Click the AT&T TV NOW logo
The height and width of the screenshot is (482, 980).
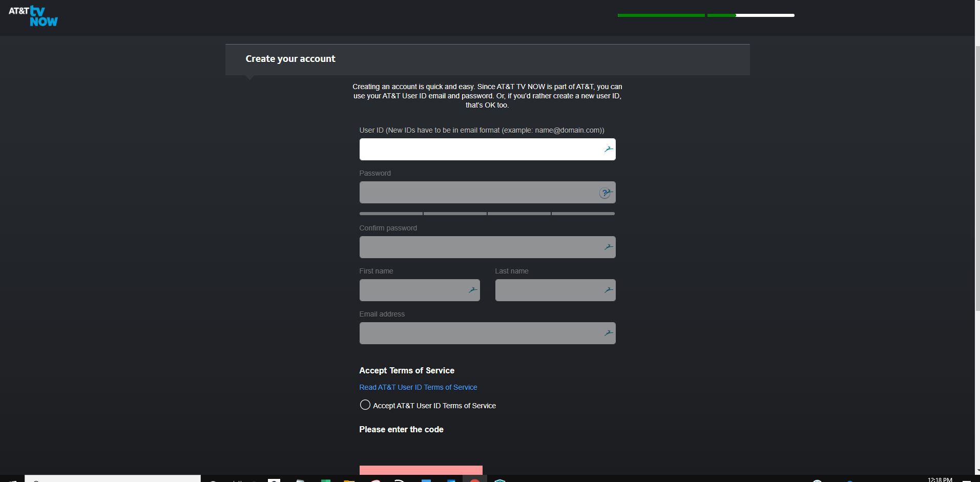(x=33, y=16)
